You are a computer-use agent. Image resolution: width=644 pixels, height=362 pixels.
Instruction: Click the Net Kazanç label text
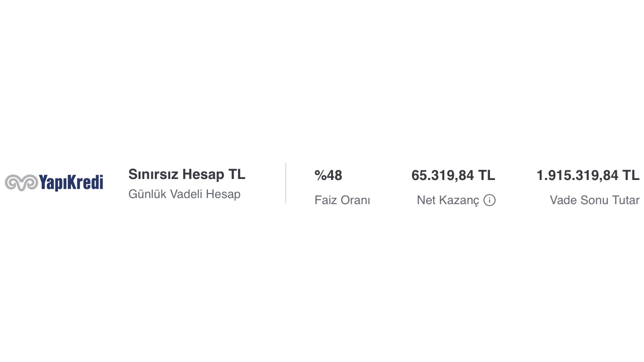(x=448, y=200)
